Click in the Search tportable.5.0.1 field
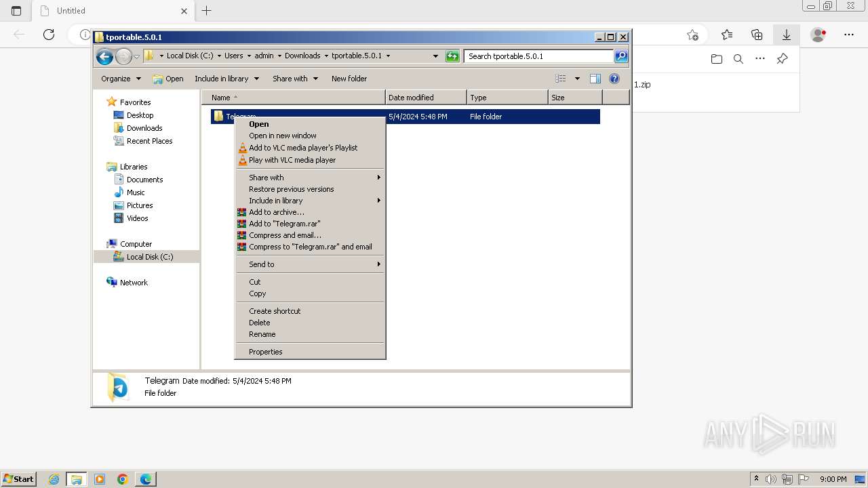 point(539,56)
